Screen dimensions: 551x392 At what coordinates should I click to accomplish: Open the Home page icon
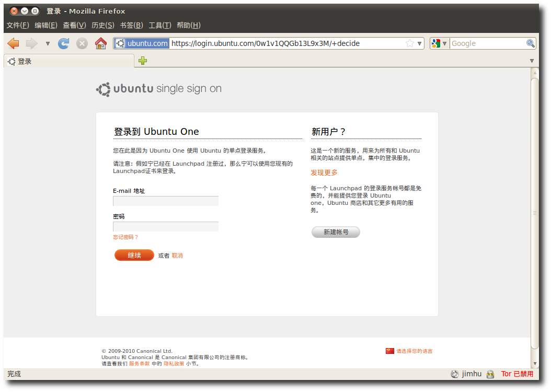[x=101, y=43]
